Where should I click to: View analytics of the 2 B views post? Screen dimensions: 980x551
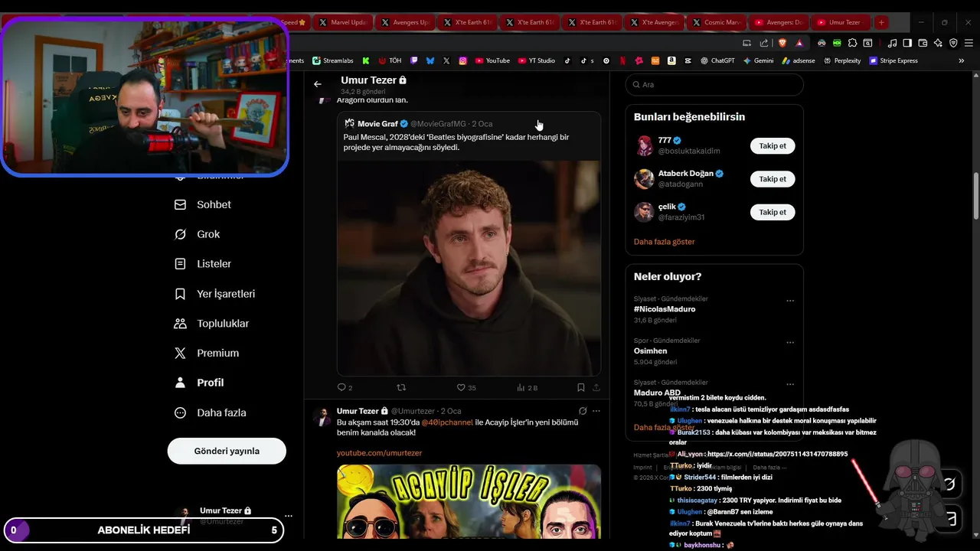click(528, 388)
